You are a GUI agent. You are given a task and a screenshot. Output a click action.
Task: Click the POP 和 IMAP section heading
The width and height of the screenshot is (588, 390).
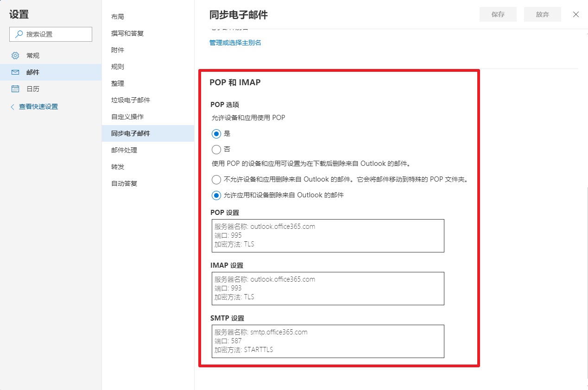click(x=235, y=83)
